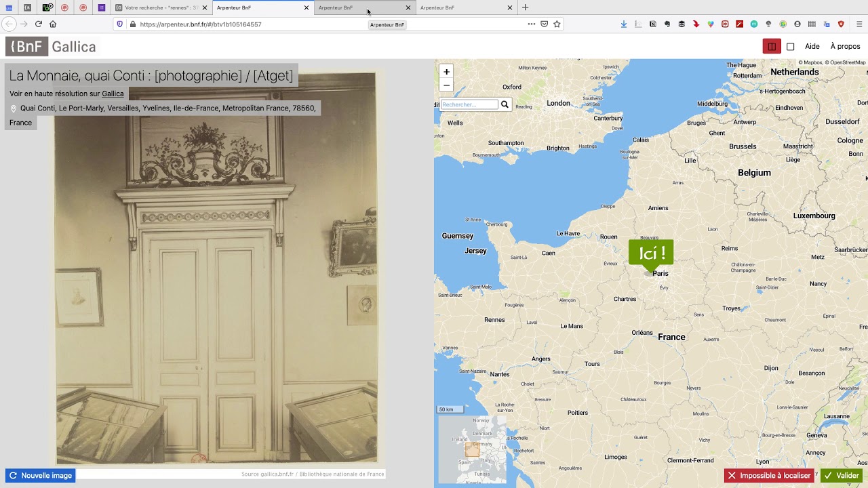
Task: Load a new image with Nouvelle image
Action: tap(40, 476)
